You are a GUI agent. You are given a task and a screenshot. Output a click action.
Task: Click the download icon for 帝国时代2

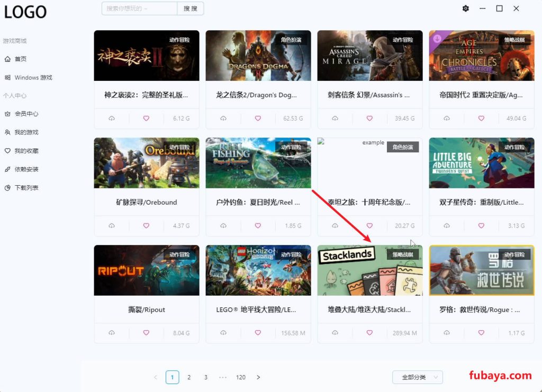pyautogui.click(x=447, y=118)
